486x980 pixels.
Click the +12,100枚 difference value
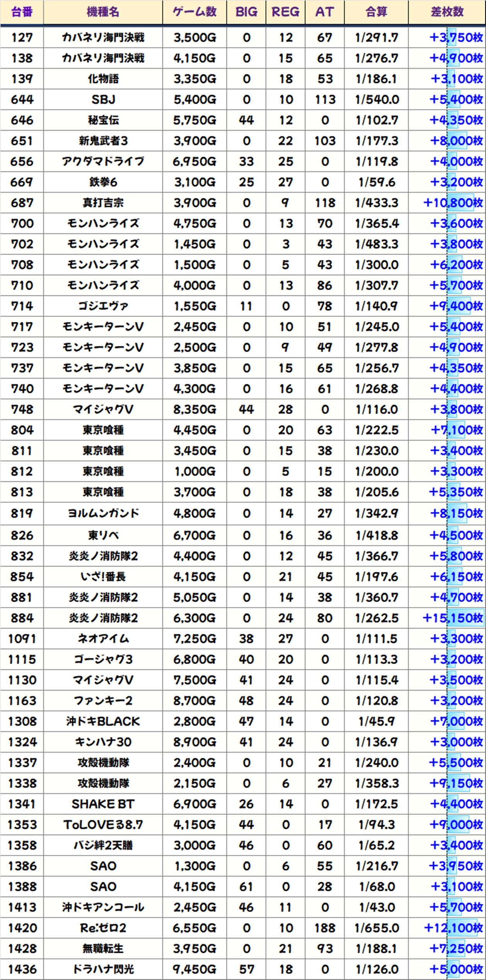point(453,928)
